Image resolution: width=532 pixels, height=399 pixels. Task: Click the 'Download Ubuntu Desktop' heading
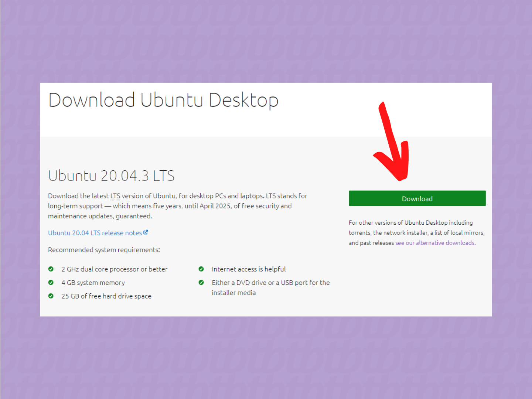tap(163, 100)
